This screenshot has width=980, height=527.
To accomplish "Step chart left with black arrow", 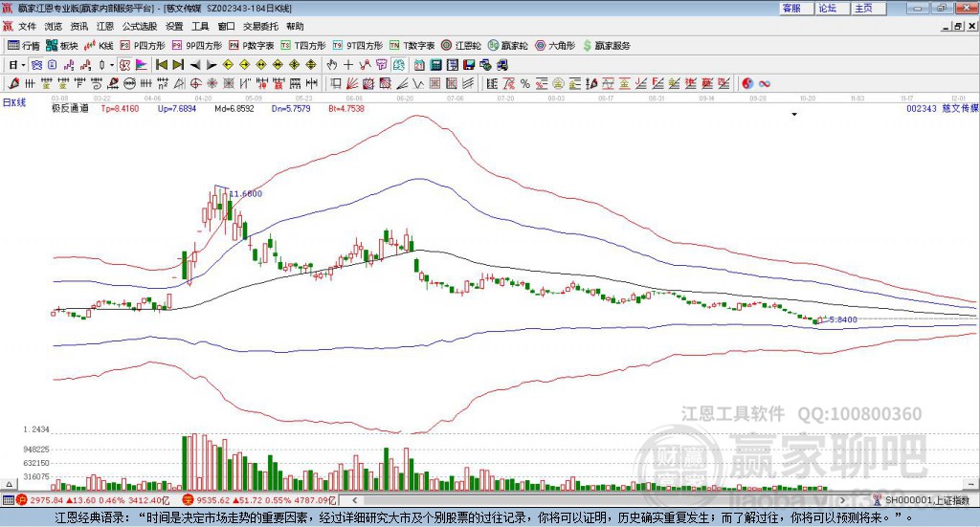I will point(195,65).
